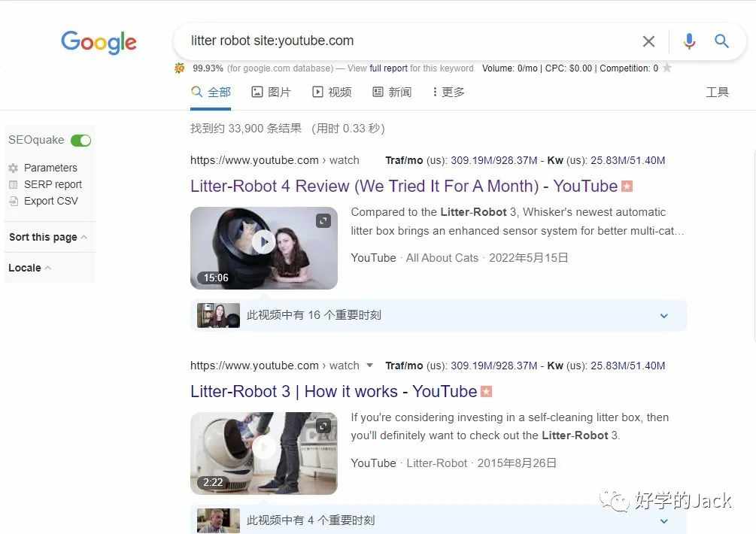Open Litter-Robot 3 How it works title link
Screen dimensions: 756x534
334,391
